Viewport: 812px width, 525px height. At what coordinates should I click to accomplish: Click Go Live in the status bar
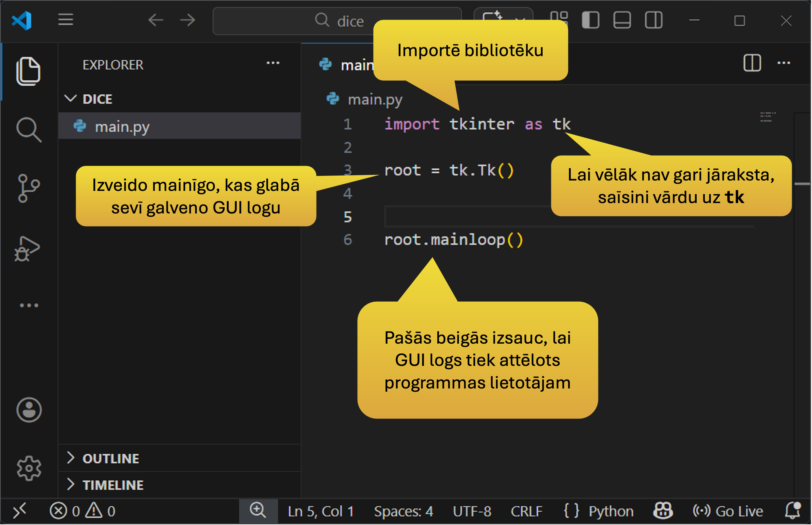(x=728, y=511)
